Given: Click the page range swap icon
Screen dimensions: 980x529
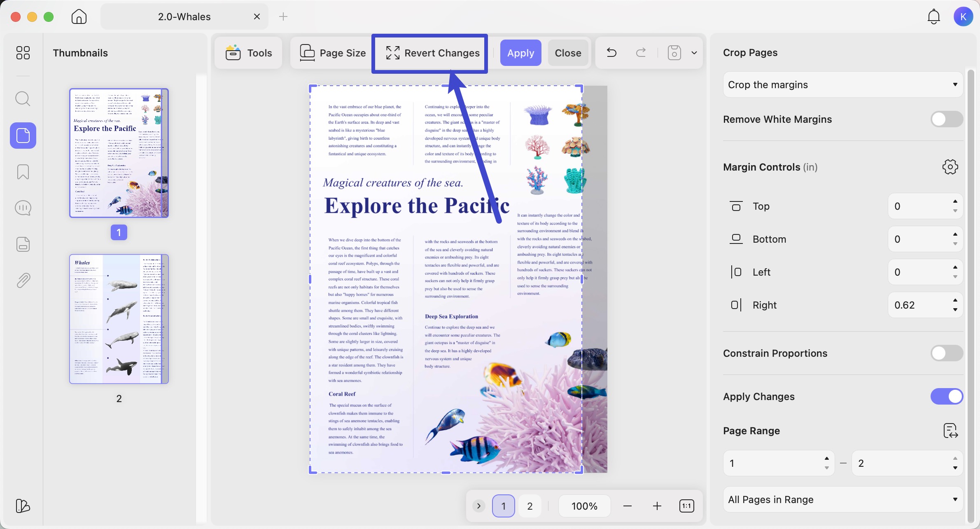Looking at the screenshot, I should click(x=950, y=431).
